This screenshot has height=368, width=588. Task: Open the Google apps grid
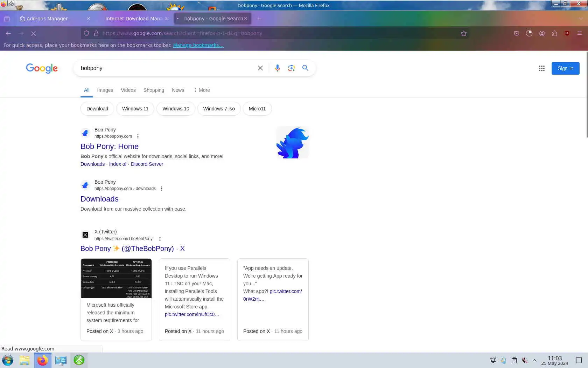pos(541,68)
